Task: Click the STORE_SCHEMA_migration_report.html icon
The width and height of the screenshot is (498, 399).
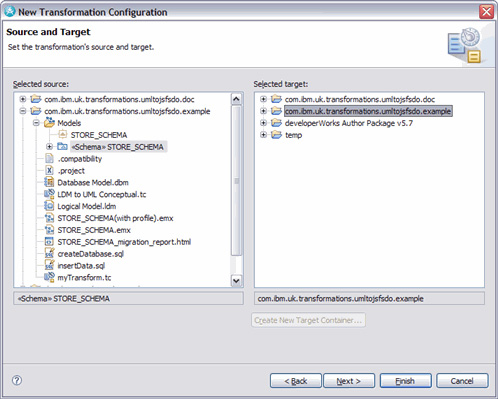Action: [49, 242]
